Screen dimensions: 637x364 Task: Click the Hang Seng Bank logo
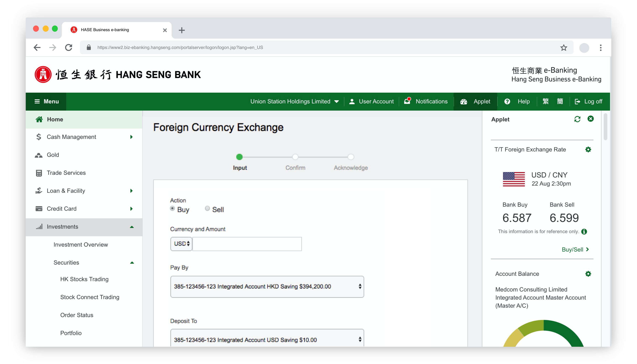pos(118,74)
